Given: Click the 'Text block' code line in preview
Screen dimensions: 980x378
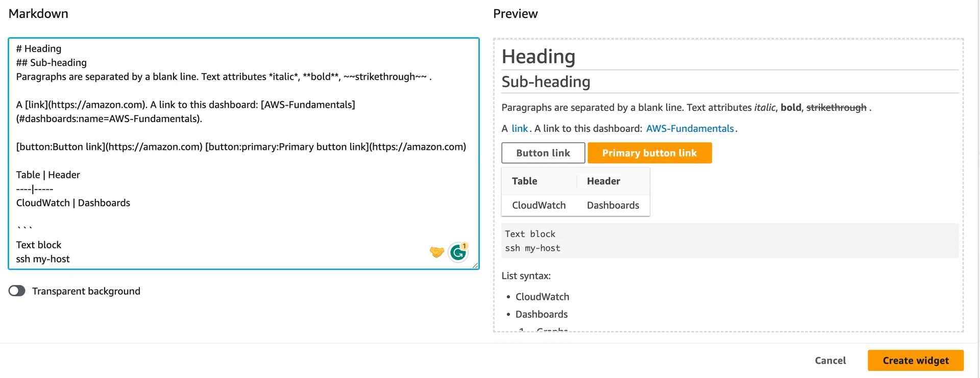Looking at the screenshot, I should [530, 234].
